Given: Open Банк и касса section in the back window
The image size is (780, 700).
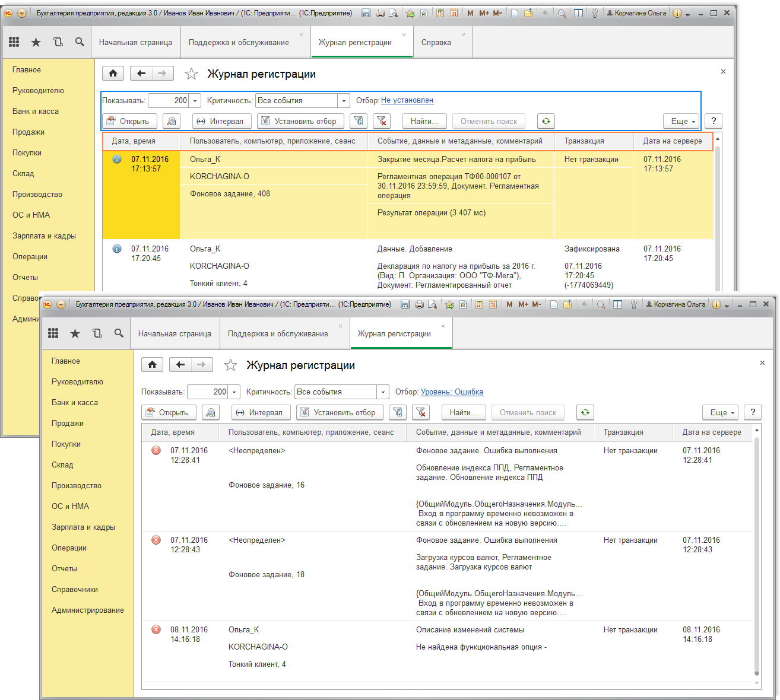Looking at the screenshot, I should [x=36, y=111].
